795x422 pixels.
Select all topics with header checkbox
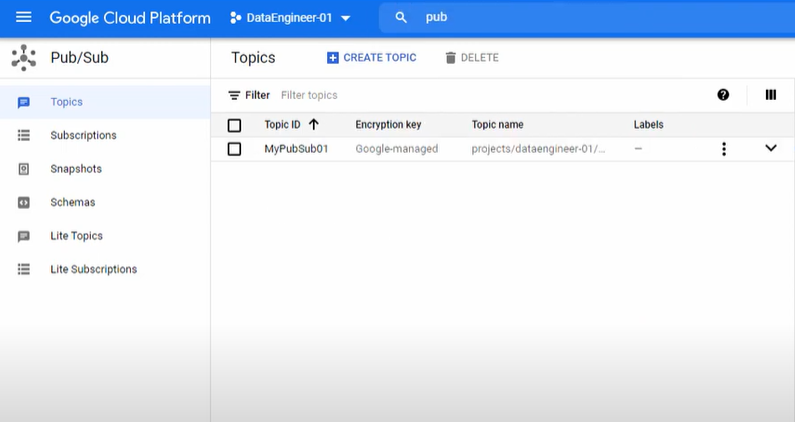pos(234,125)
